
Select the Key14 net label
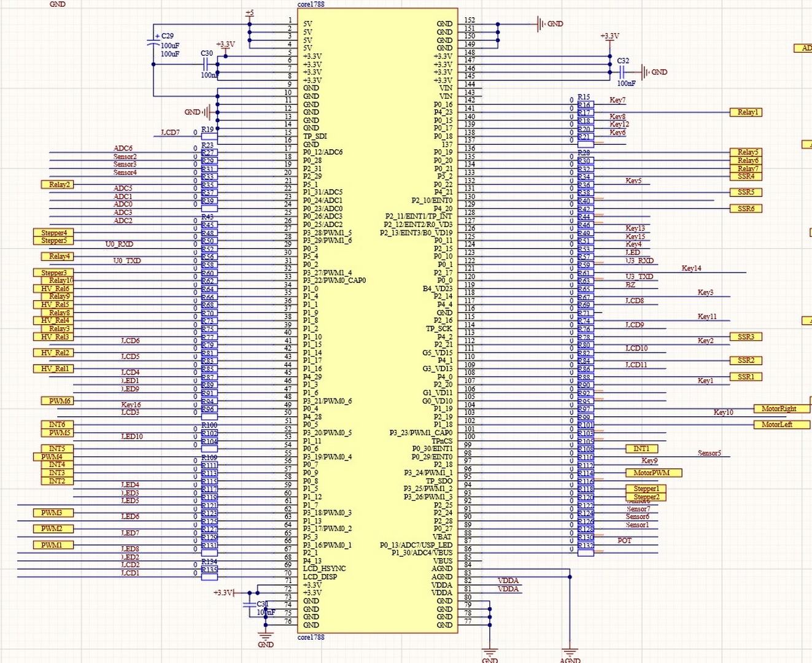pyautogui.click(x=691, y=268)
